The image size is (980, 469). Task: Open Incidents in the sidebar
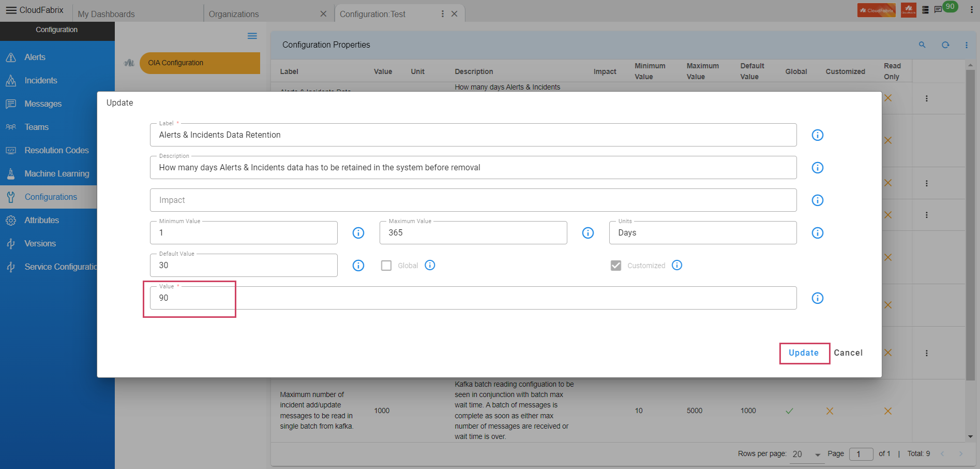click(41, 80)
